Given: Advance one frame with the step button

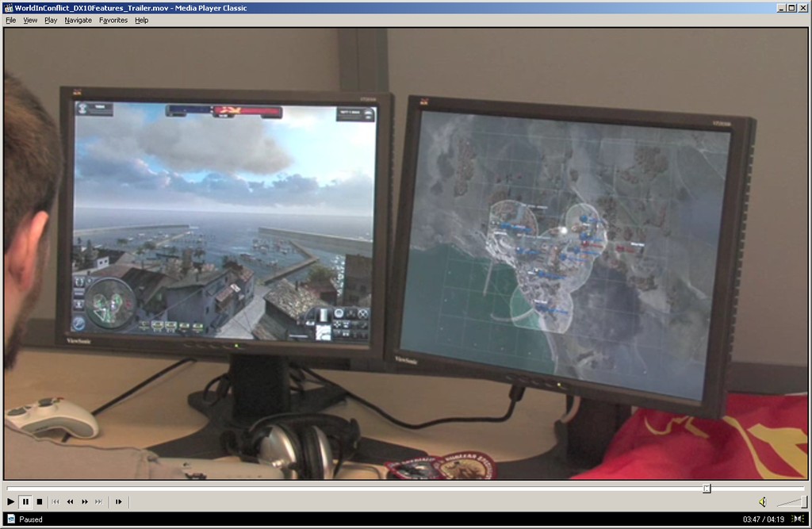Looking at the screenshot, I should click(x=119, y=501).
